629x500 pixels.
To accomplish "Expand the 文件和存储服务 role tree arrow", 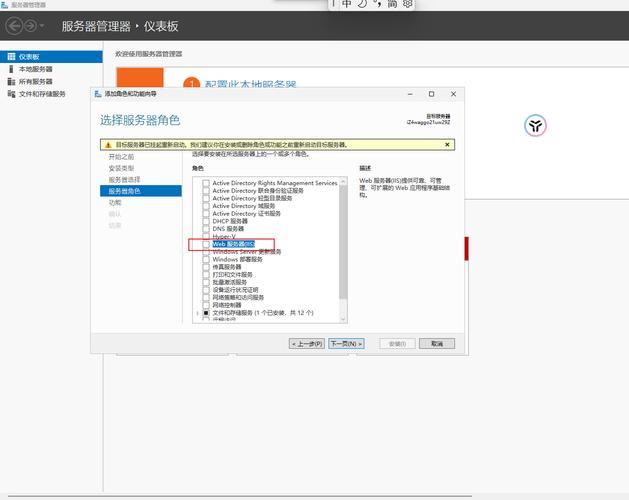I will pos(197,313).
